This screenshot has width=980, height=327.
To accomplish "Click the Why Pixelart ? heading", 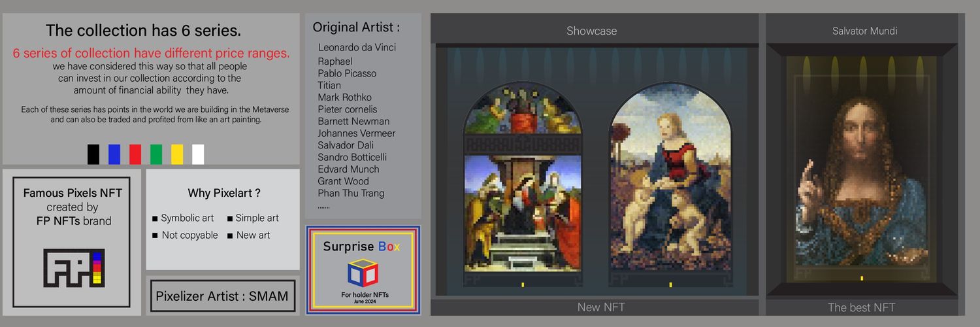I will coord(224,193).
